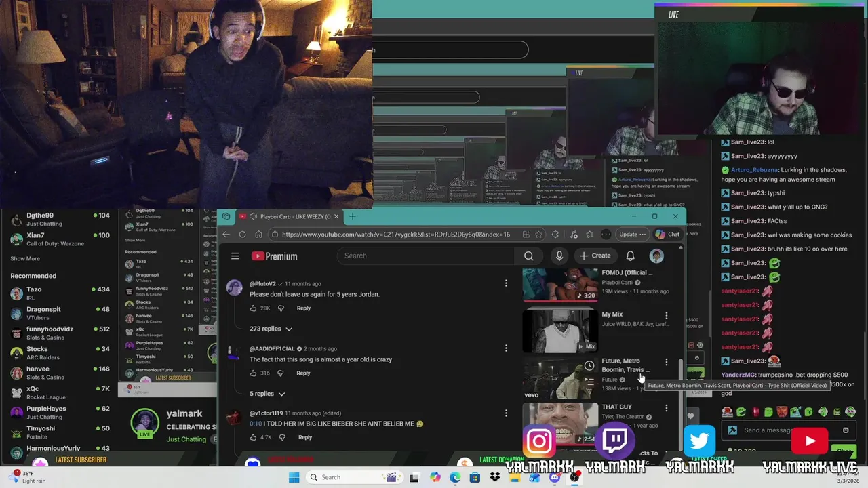Mute the Playboi Carti tab audio
The width and height of the screenshot is (868, 488).
252,217
